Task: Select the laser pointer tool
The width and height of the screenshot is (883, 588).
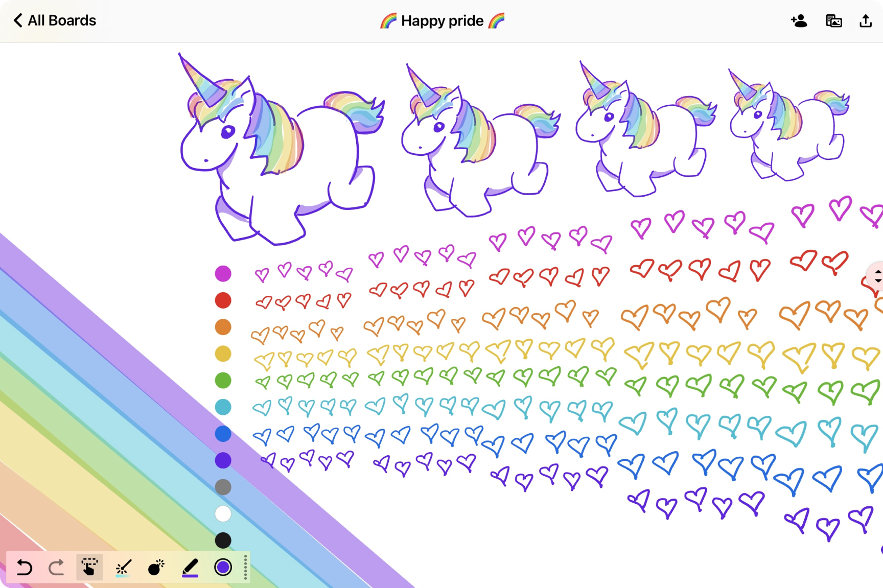Action: coord(123,567)
